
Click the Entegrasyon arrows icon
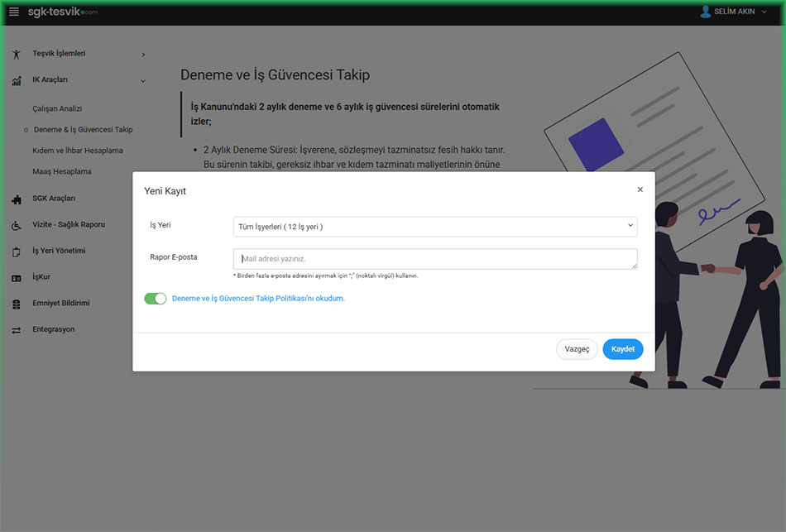(x=16, y=330)
